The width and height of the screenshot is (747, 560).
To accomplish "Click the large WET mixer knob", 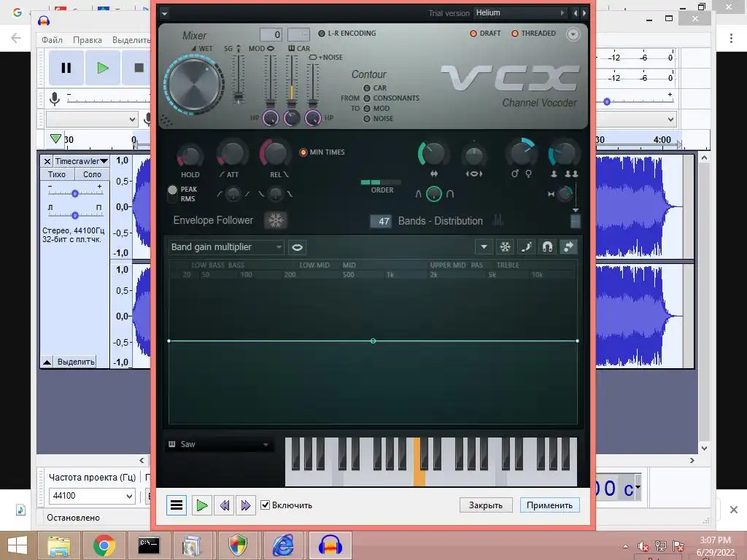I will (x=194, y=85).
